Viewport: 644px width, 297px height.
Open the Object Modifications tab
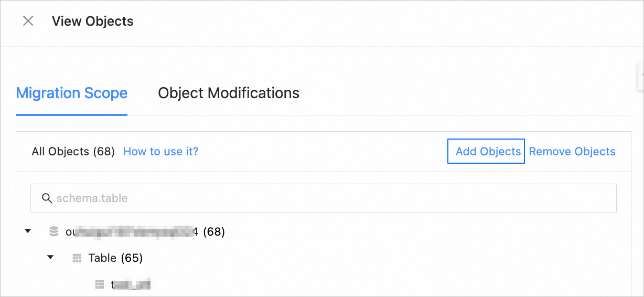click(229, 93)
